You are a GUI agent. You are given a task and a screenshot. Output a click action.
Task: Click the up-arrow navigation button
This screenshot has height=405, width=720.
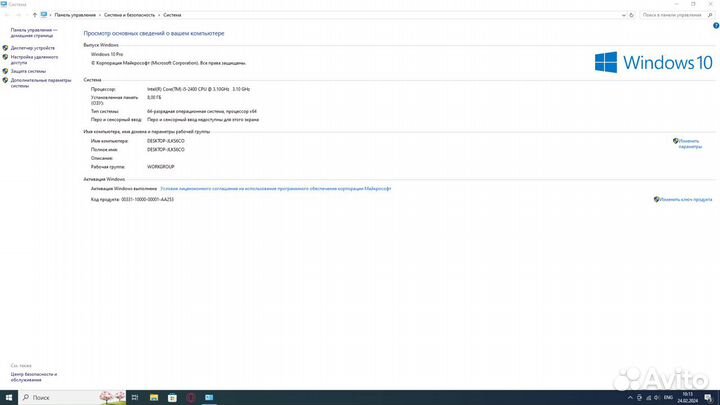coord(35,15)
